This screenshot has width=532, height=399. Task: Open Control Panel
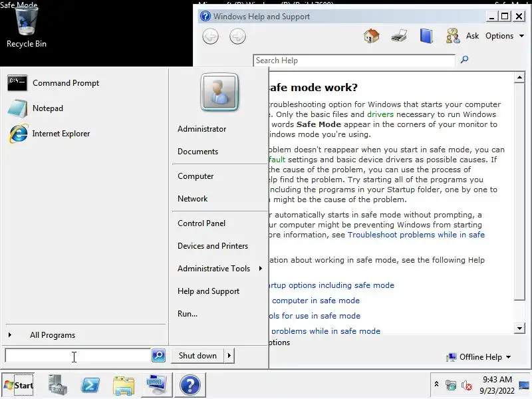click(201, 223)
